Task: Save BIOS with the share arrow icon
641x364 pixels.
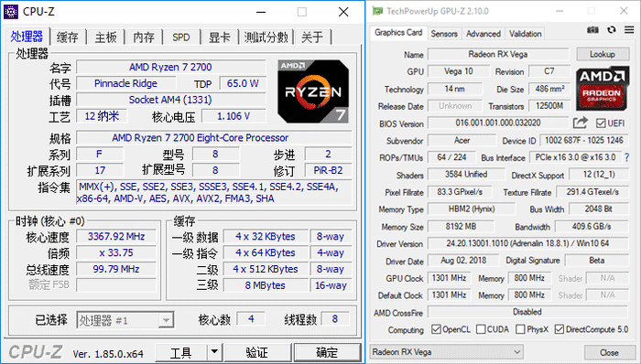Action: point(580,123)
